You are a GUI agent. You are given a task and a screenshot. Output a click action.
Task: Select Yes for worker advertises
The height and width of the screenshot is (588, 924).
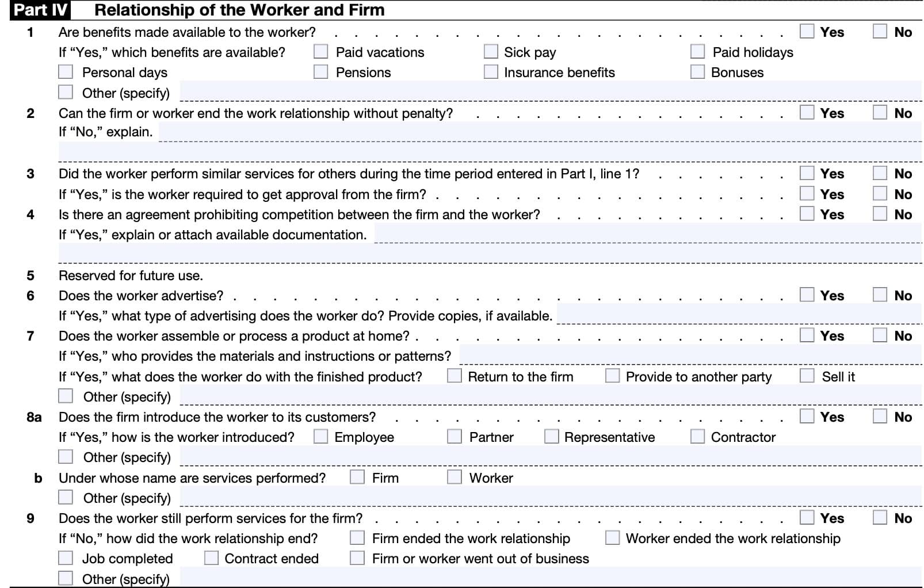point(807,295)
